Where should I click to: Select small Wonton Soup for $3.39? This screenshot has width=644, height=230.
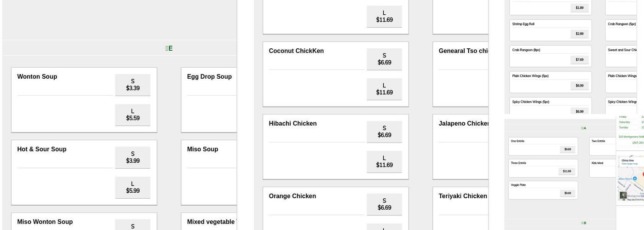132,85
